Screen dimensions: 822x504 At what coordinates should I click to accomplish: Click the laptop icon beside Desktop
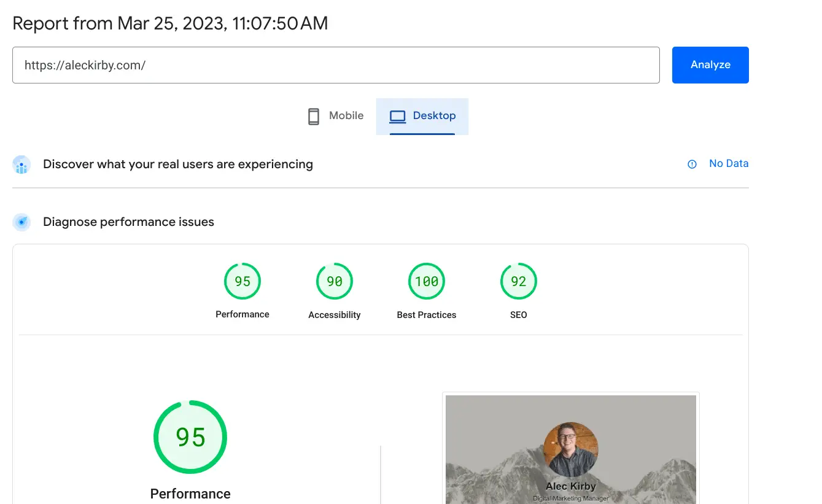point(398,116)
